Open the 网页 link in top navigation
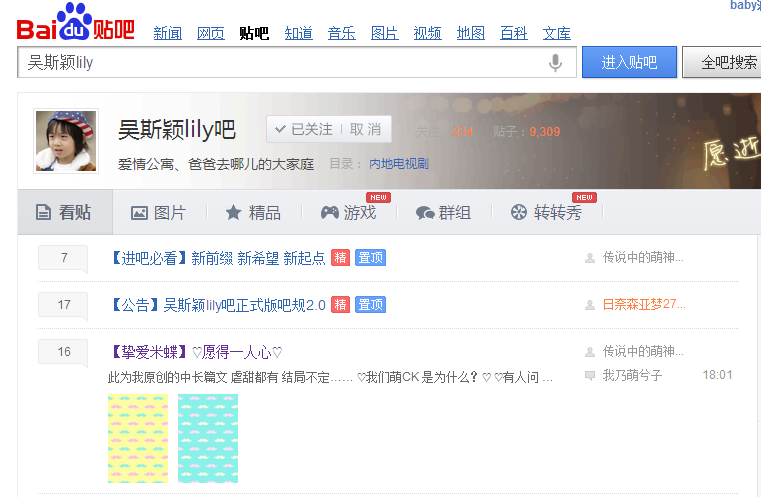The height and width of the screenshot is (497, 761). point(211,33)
